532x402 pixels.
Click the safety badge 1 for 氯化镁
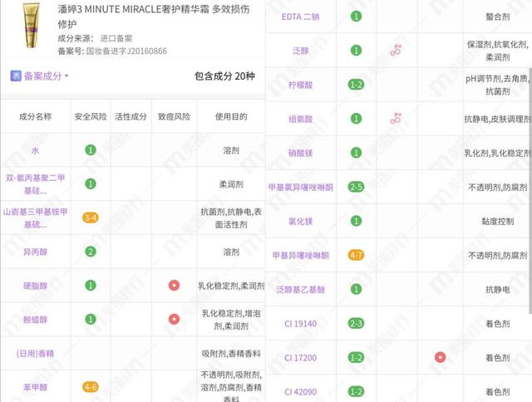[356, 221]
